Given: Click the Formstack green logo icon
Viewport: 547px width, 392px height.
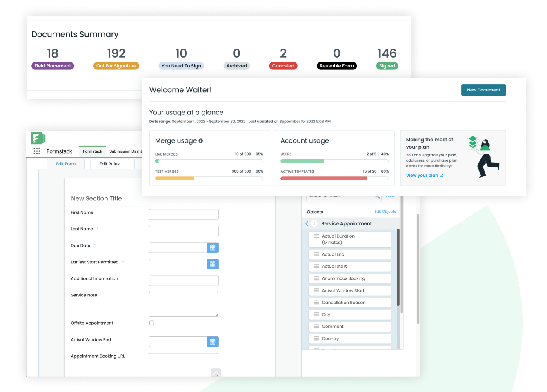Looking at the screenshot, I should (38, 138).
